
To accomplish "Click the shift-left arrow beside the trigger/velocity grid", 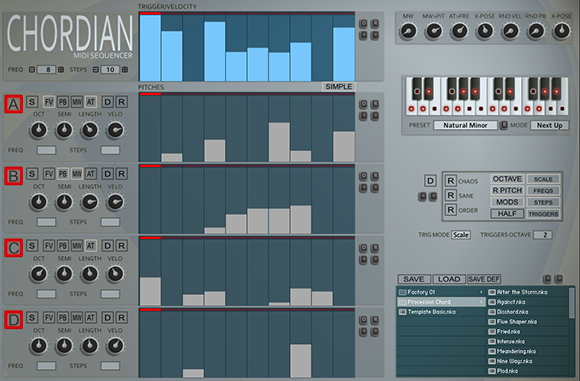I will click(363, 35).
